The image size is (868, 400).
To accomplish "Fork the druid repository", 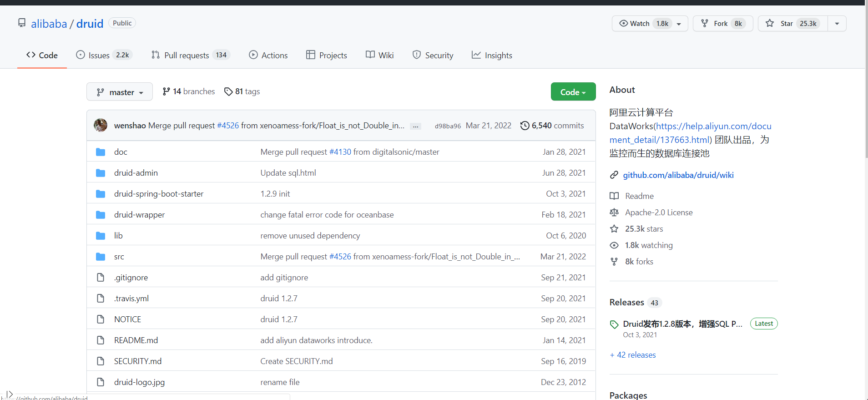I will pyautogui.click(x=723, y=24).
